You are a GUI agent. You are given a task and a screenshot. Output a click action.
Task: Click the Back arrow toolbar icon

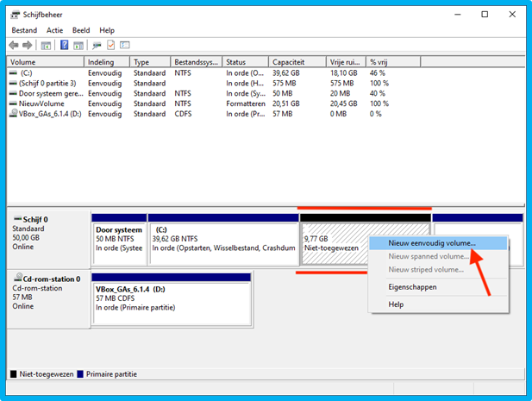click(14, 45)
